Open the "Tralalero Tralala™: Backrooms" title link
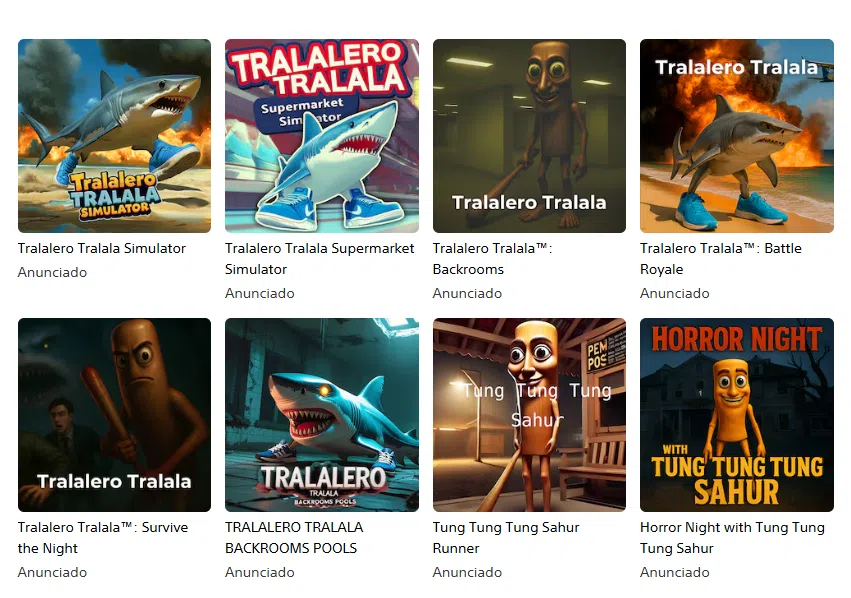This screenshot has height=598, width=851. (x=492, y=259)
